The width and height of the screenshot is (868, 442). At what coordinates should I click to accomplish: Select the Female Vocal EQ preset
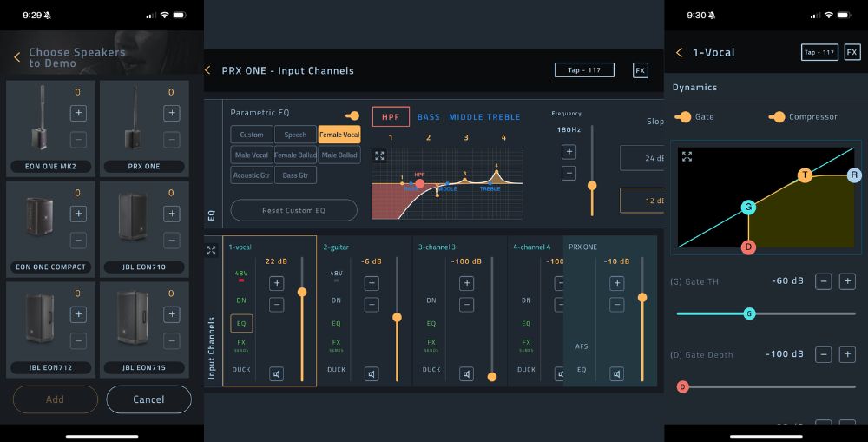point(339,135)
